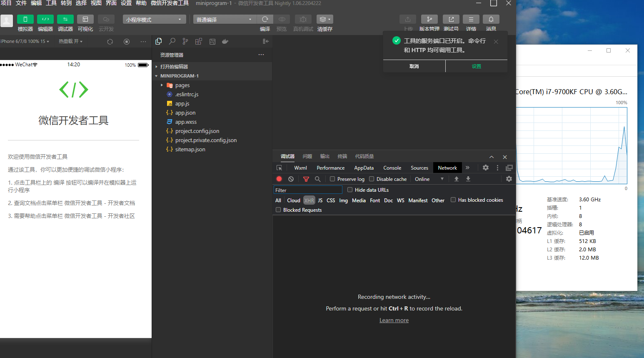
Task: Click Cancel (取消) in the notification
Action: click(414, 66)
